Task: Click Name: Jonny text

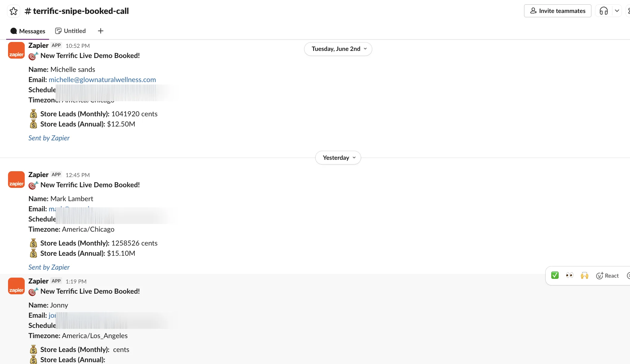Action: (48, 305)
